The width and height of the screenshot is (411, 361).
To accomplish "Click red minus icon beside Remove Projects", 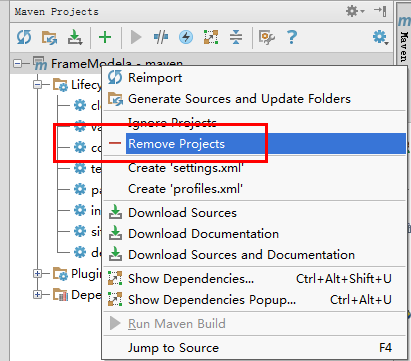I will point(115,143).
